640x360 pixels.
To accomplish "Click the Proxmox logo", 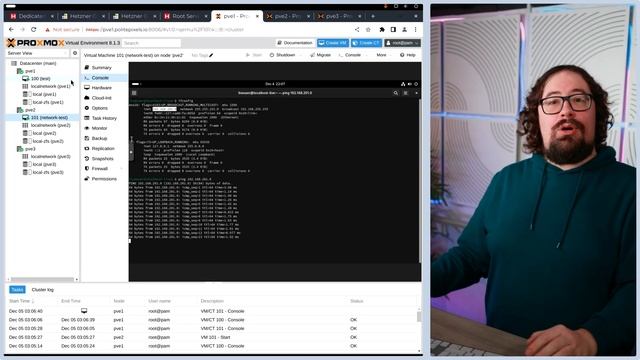I will click(x=36, y=42).
